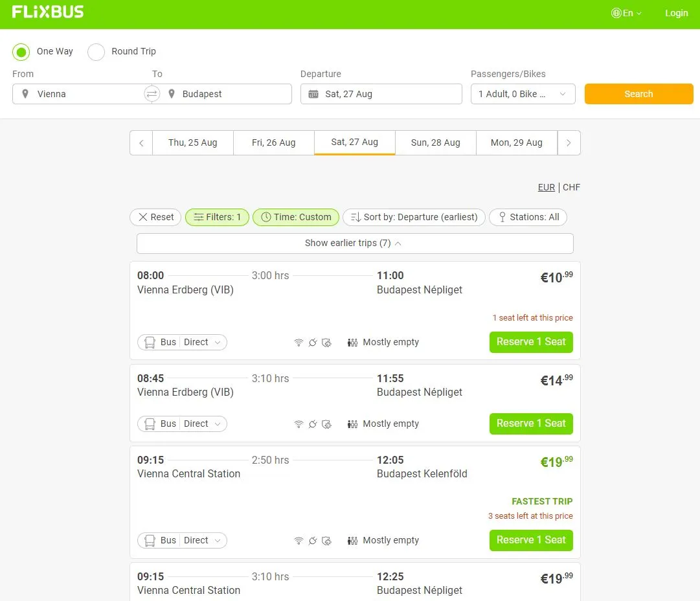Viewport: 700px width, 601px height.
Task: Click the calendar icon in Departure field
Action: coord(313,94)
